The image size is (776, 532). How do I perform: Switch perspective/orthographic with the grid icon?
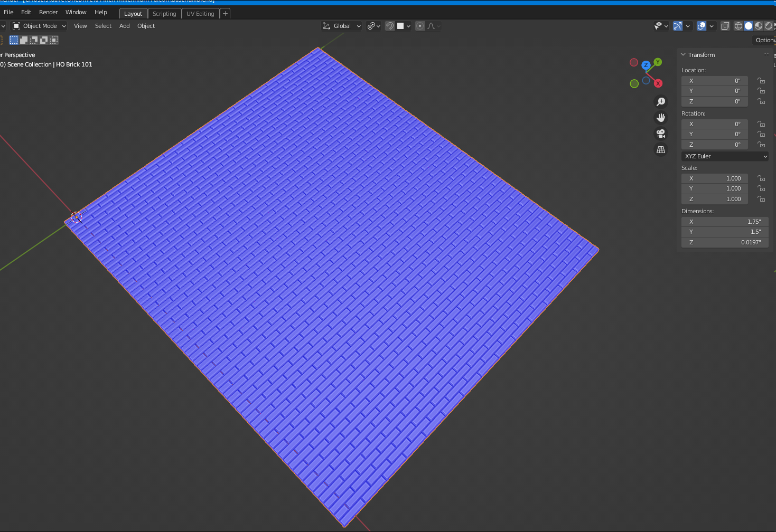661,150
